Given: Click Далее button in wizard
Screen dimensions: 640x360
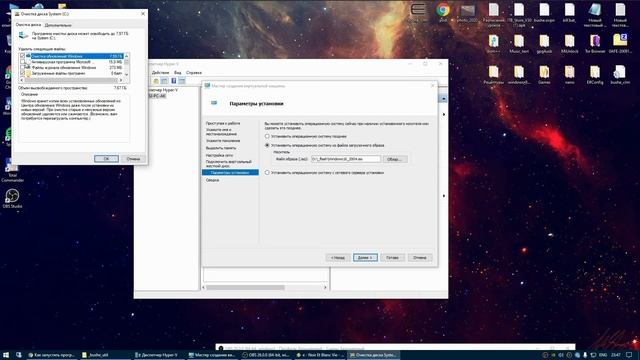Looking at the screenshot, I should click(x=365, y=258).
